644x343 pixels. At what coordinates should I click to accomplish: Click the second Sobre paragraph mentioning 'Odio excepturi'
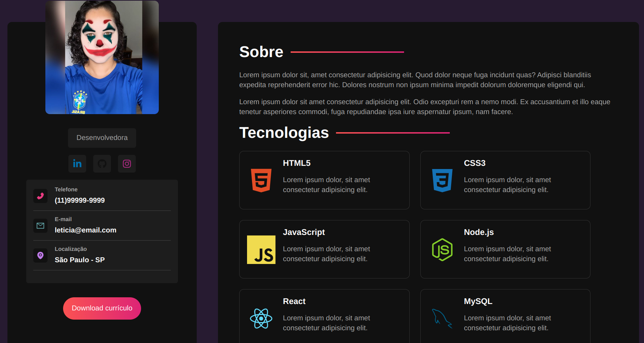[x=425, y=107]
